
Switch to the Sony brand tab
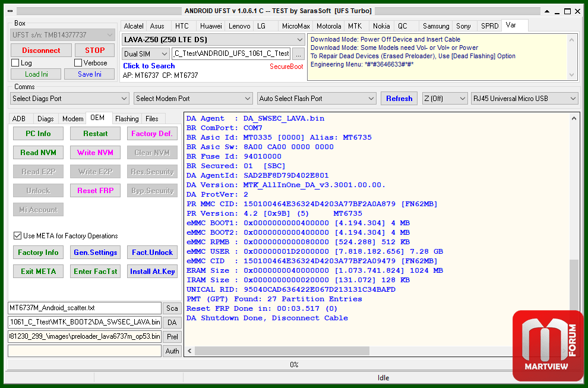point(463,26)
